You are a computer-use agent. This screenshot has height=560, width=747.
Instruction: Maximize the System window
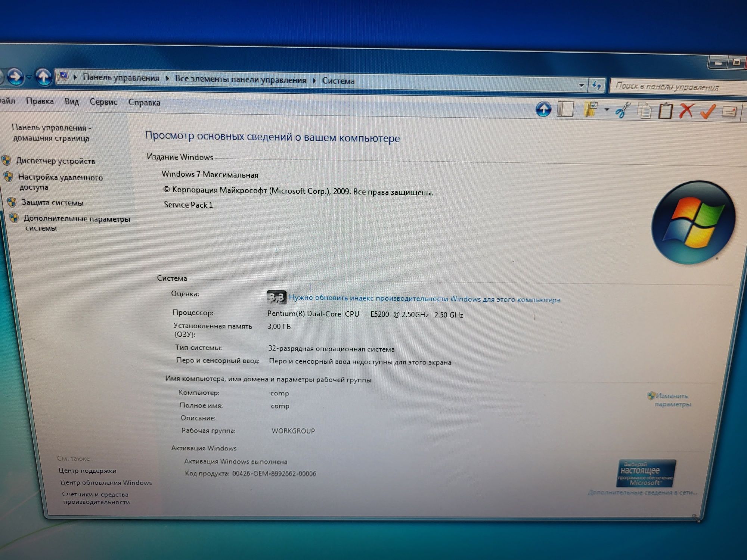[x=737, y=62]
